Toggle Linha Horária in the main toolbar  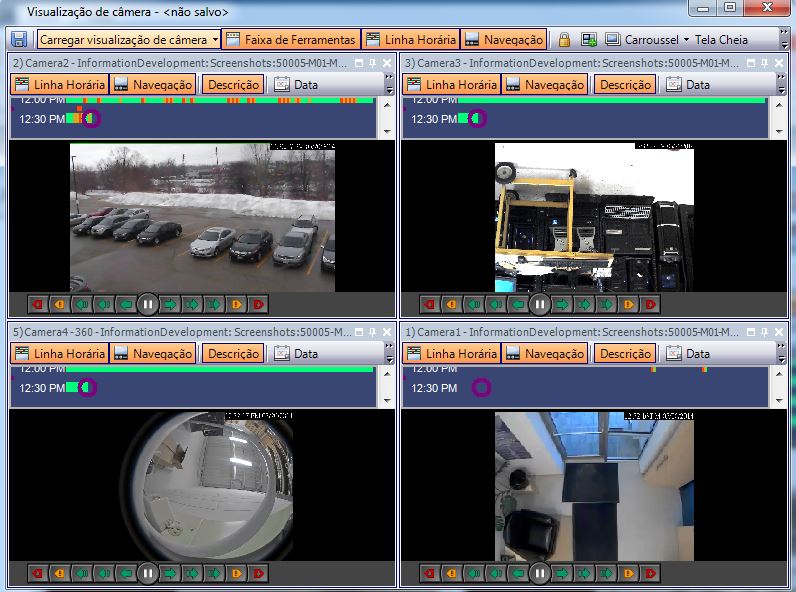[411, 40]
